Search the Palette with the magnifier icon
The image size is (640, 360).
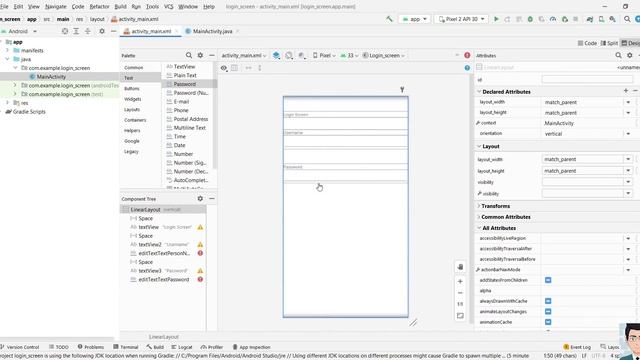(189, 55)
